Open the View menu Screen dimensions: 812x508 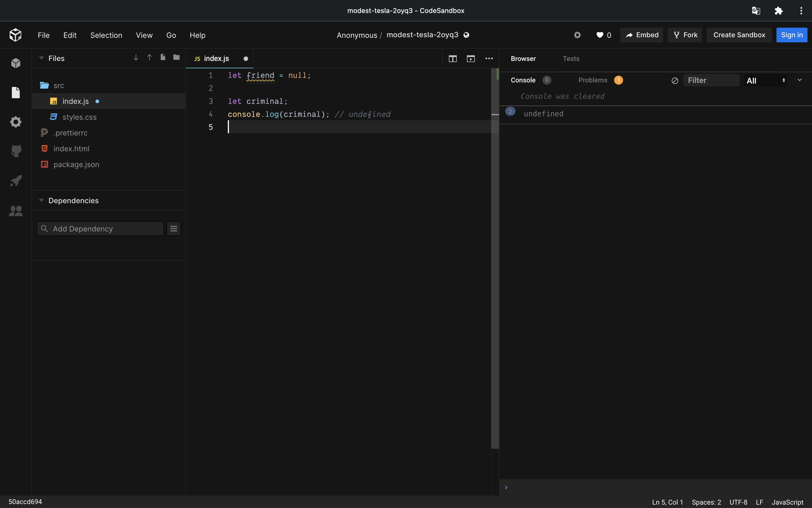click(x=144, y=35)
